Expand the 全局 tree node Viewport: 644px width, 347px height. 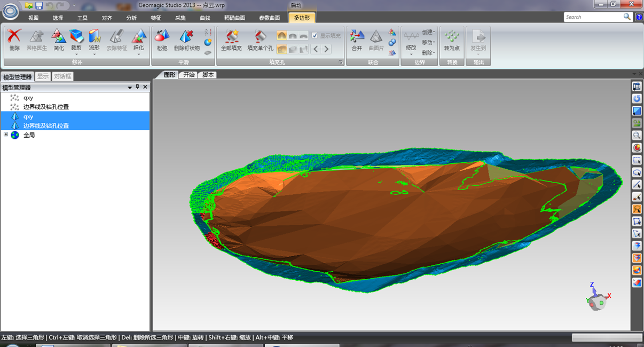[6, 135]
